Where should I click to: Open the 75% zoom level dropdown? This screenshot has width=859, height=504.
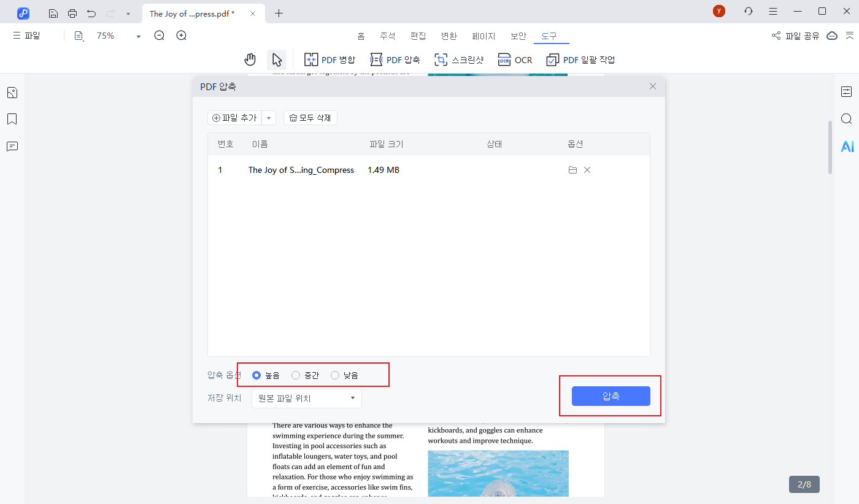pos(139,37)
